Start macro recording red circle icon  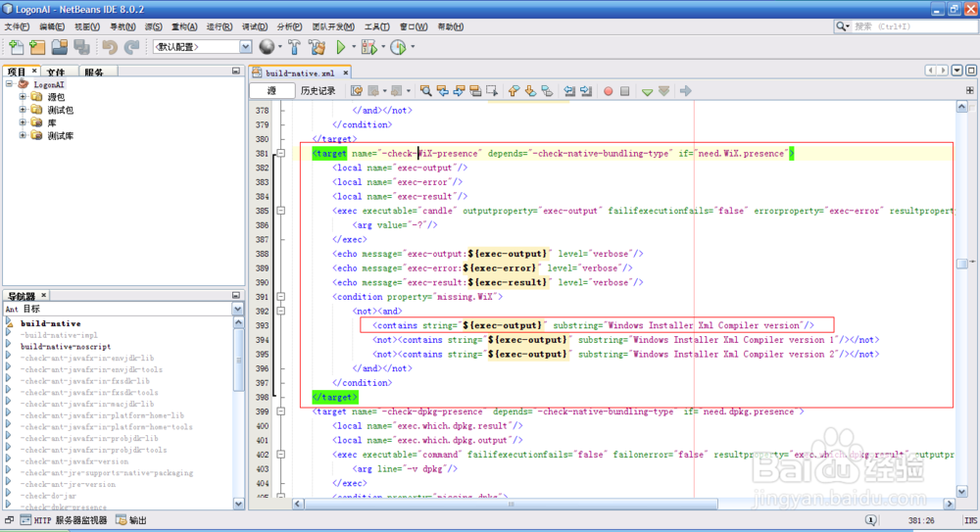[609, 91]
